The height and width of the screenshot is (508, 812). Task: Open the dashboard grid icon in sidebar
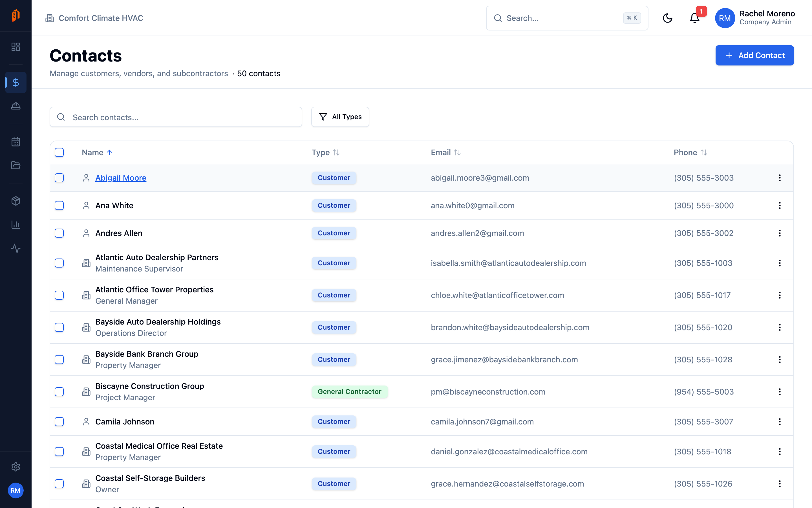pos(16,47)
